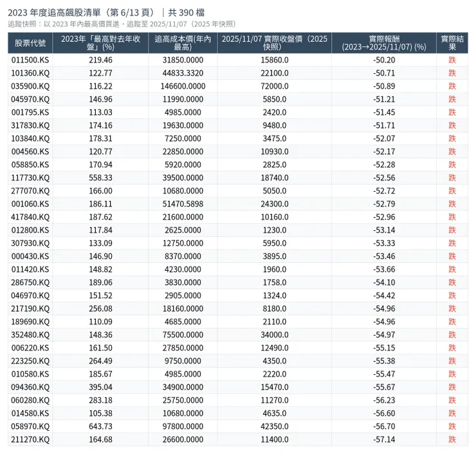
Task: Select stock code 001060.KS
Action: coord(30,204)
